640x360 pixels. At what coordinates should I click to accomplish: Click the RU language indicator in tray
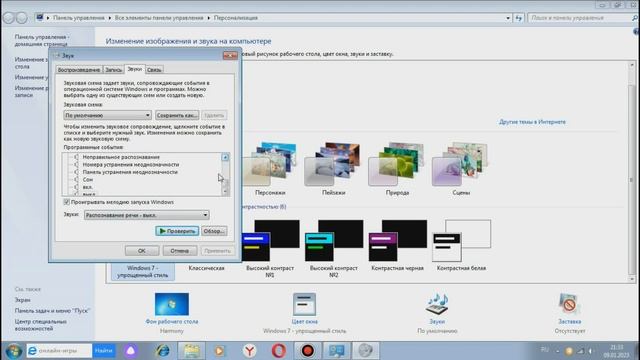click(x=544, y=350)
